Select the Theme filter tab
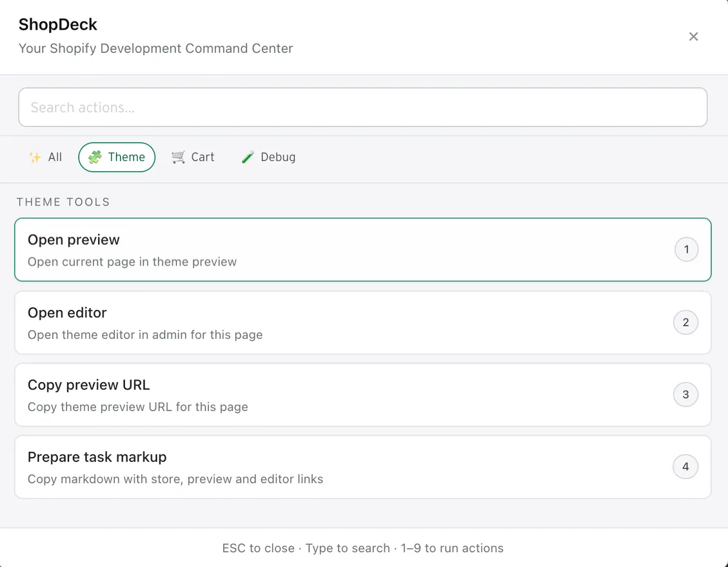The height and width of the screenshot is (567, 728). (x=117, y=157)
